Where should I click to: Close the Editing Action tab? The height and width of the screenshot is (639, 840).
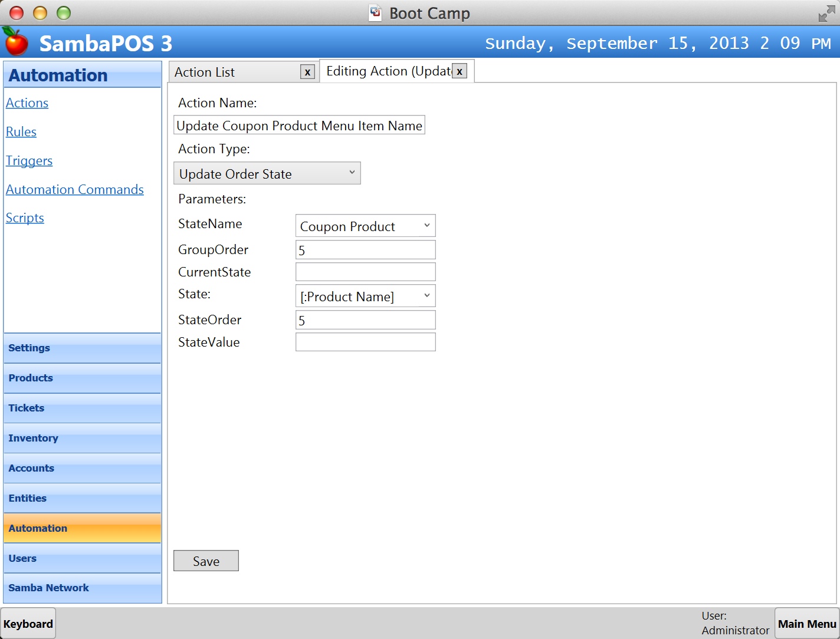460,71
